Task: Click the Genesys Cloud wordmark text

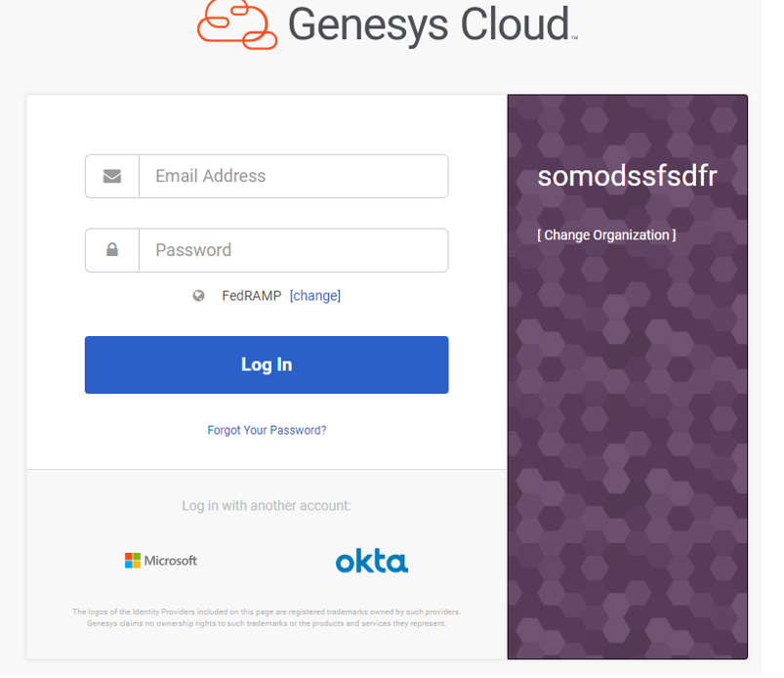Action: [433, 24]
